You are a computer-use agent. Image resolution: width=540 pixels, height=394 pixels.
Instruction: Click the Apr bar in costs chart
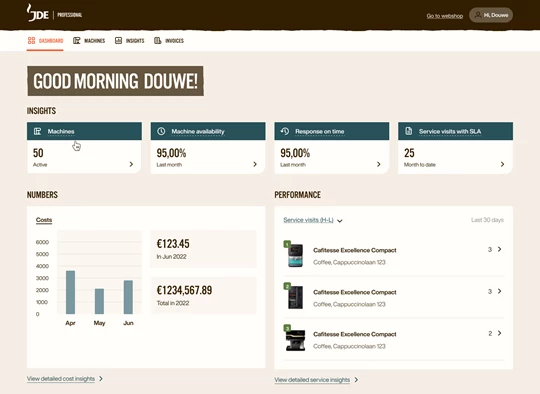[70, 292]
